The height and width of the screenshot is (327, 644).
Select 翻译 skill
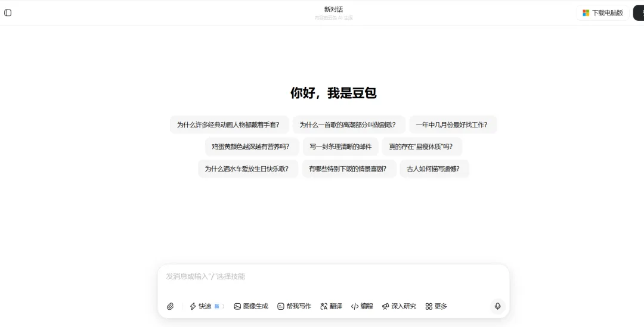[x=331, y=306]
